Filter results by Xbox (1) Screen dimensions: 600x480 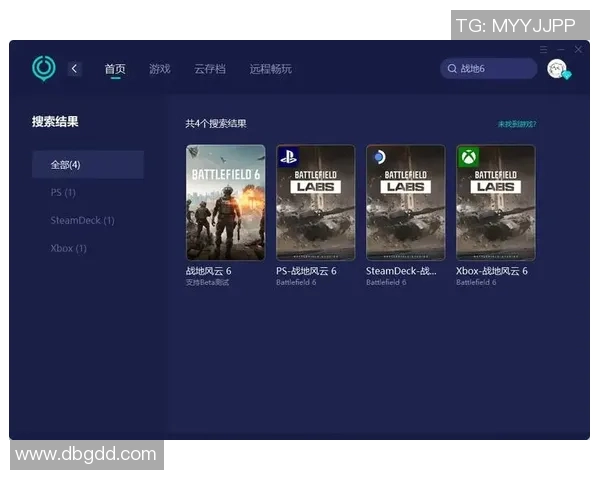(x=68, y=248)
